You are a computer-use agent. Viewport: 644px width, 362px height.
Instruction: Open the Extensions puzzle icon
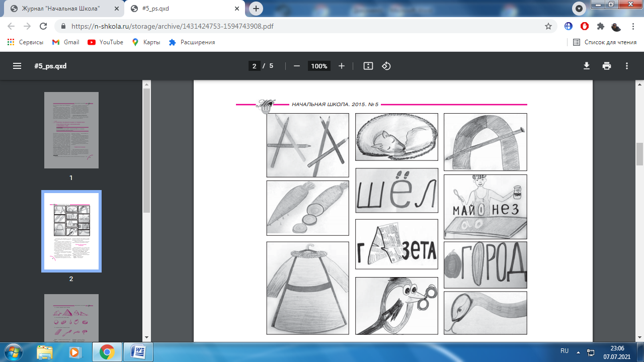[x=600, y=26]
